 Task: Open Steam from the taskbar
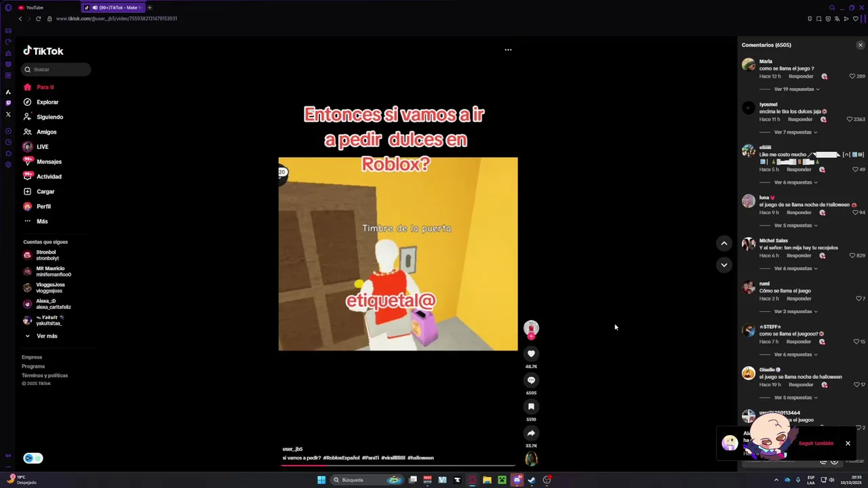[x=532, y=480]
